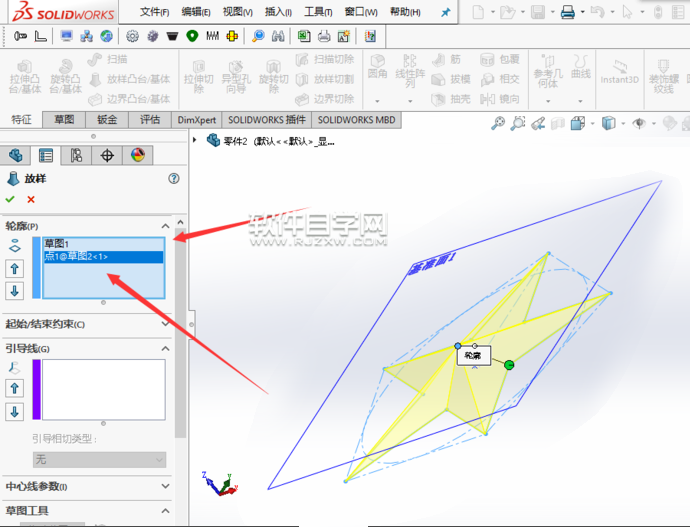Open the DimXpertManager crosshair tab
The width and height of the screenshot is (690, 527).
[x=107, y=155]
